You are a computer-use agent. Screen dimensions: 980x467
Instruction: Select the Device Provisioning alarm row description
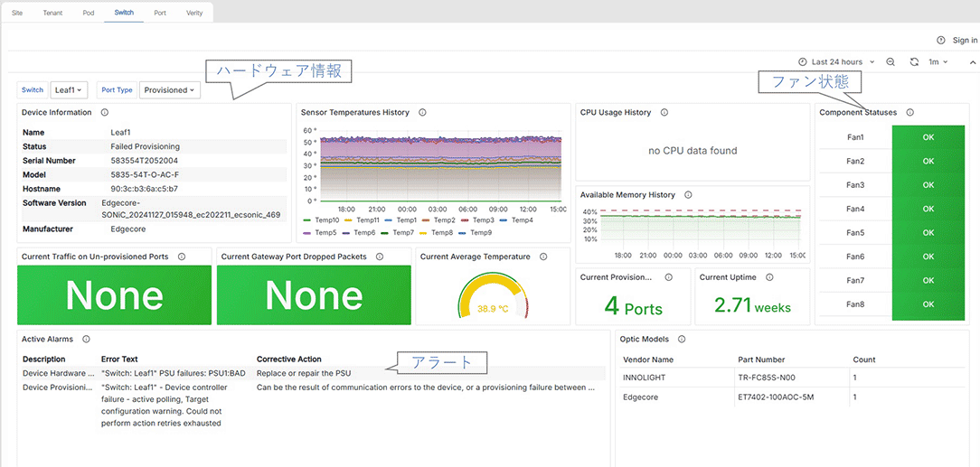57,388
